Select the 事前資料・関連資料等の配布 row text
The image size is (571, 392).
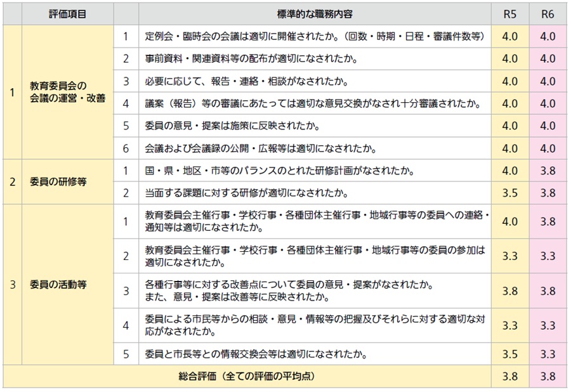251,59
